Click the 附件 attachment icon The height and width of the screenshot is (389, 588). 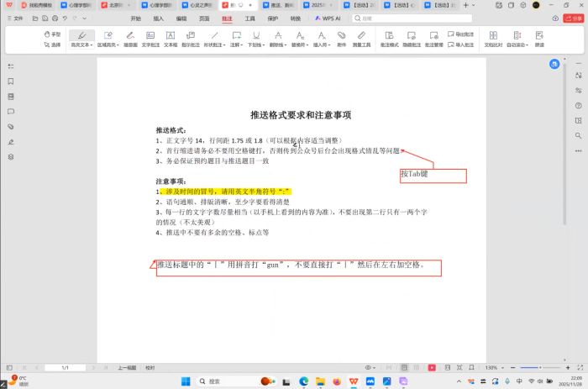point(342,38)
